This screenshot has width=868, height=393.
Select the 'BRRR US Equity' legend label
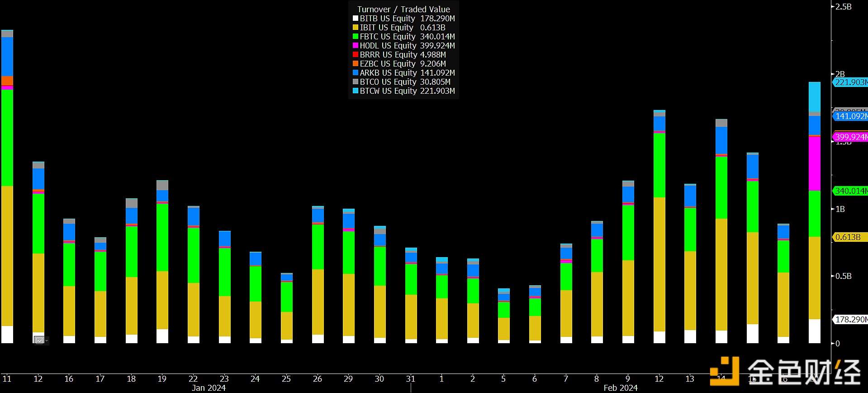tap(389, 55)
